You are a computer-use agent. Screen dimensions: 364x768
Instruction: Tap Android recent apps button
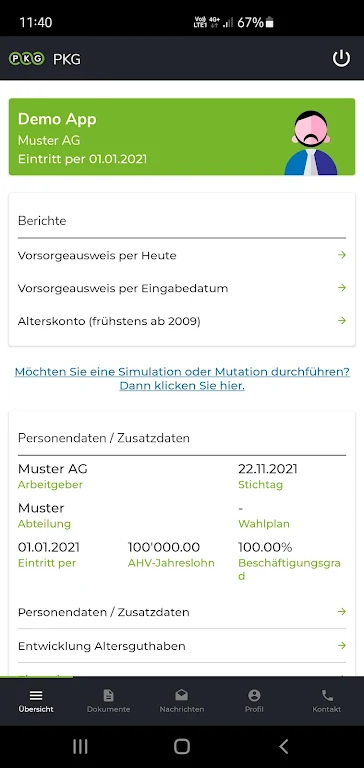[80, 746]
